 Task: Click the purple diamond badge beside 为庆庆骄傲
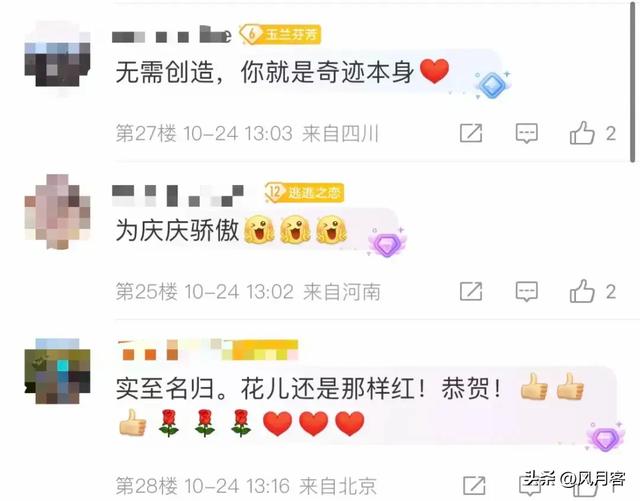coord(387,243)
